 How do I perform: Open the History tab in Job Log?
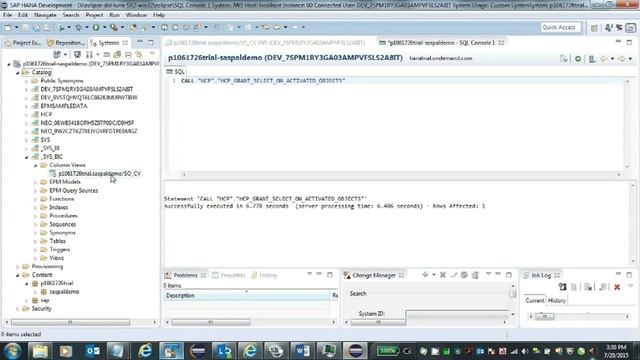pyautogui.click(x=556, y=300)
